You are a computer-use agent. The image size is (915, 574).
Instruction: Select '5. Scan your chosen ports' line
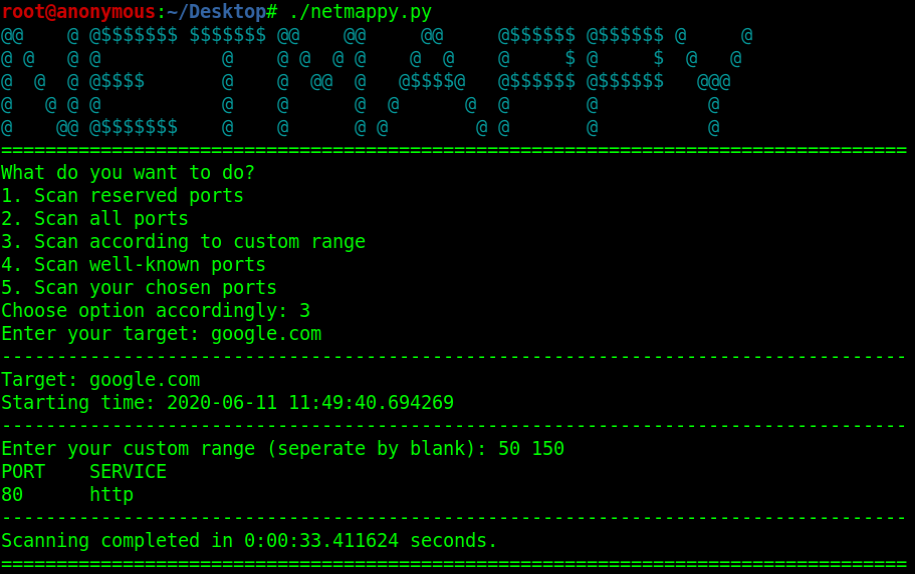click(139, 288)
